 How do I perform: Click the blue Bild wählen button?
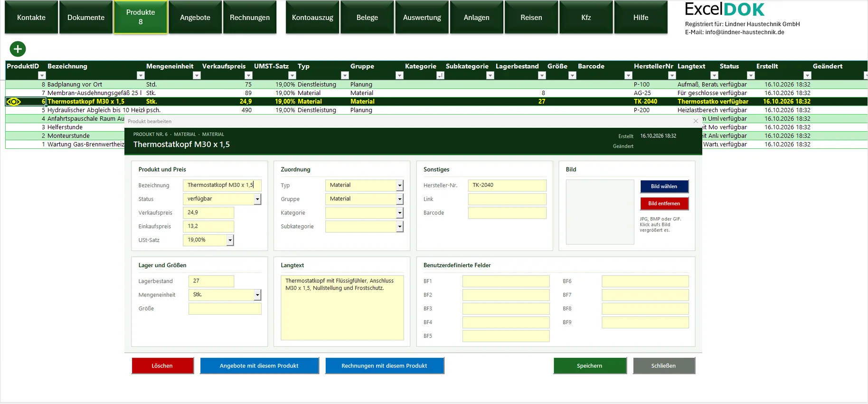(x=664, y=186)
